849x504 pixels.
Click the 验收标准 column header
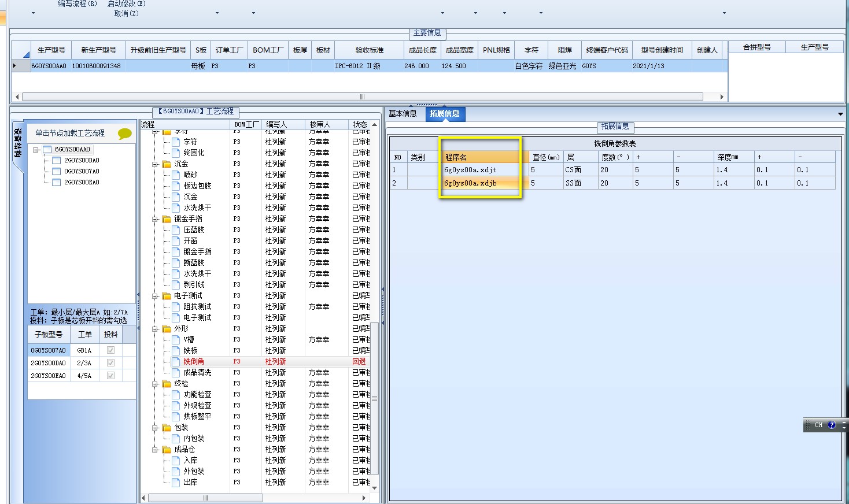[369, 50]
